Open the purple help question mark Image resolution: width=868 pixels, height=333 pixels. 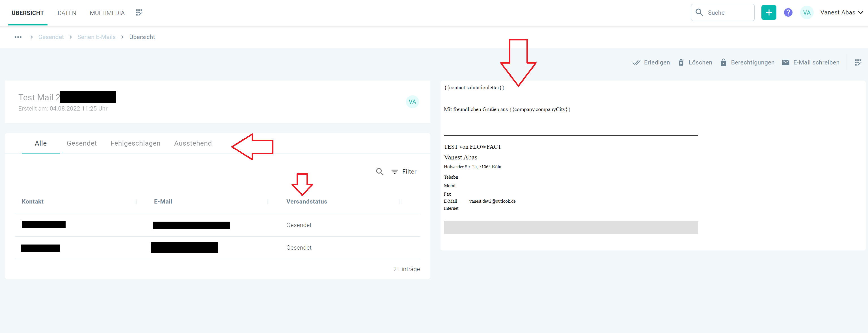[x=788, y=12]
